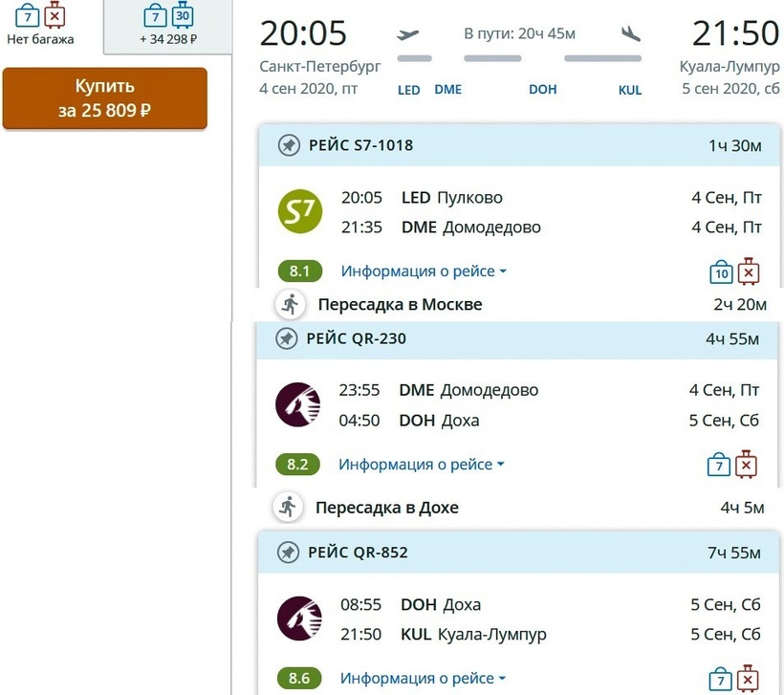Click the pin icon next to QR-230

click(286, 338)
